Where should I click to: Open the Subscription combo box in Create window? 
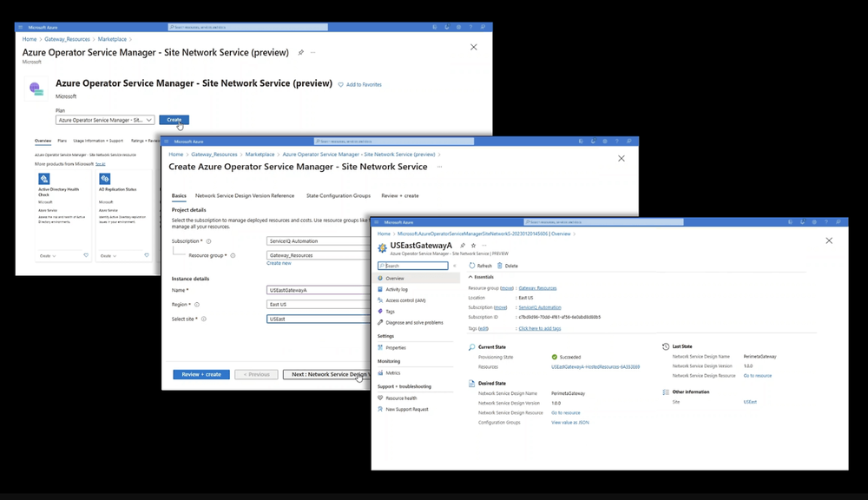[x=319, y=240]
